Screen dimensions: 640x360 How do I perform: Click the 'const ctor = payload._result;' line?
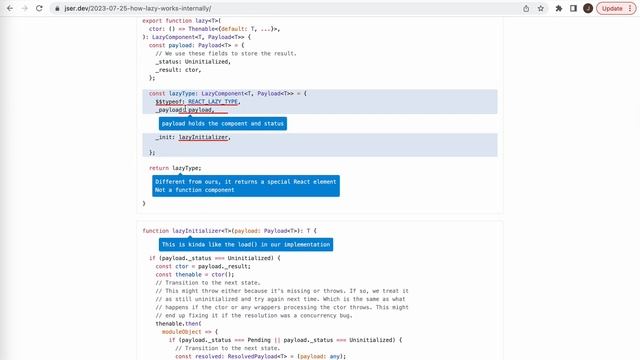point(203,267)
